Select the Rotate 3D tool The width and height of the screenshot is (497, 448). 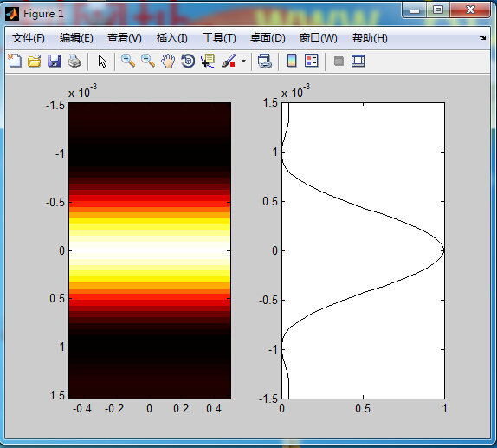click(x=188, y=61)
